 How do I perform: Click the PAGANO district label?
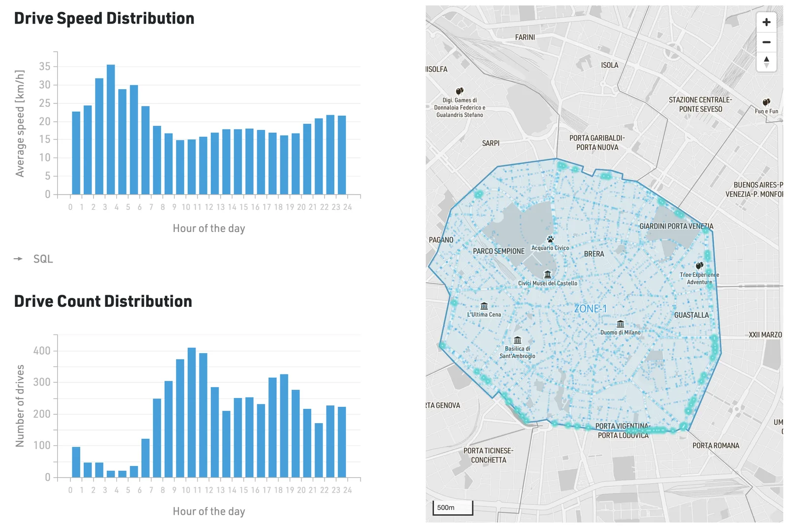(441, 240)
